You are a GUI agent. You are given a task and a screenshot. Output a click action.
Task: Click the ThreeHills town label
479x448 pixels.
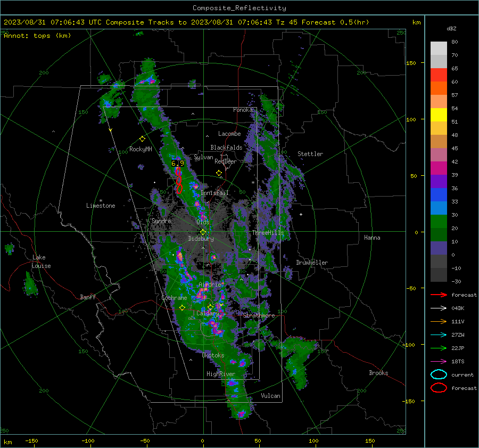268,233
